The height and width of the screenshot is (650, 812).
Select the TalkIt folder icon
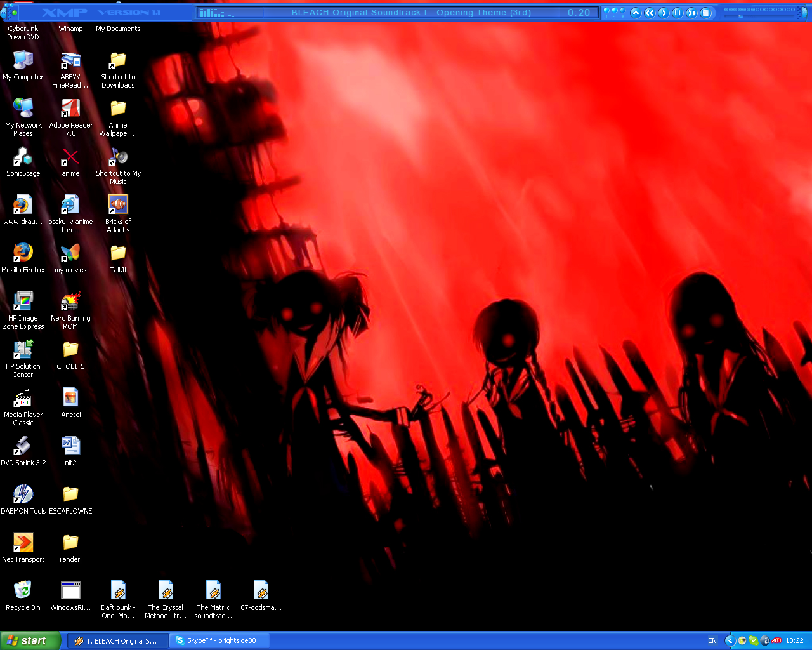[x=118, y=258]
